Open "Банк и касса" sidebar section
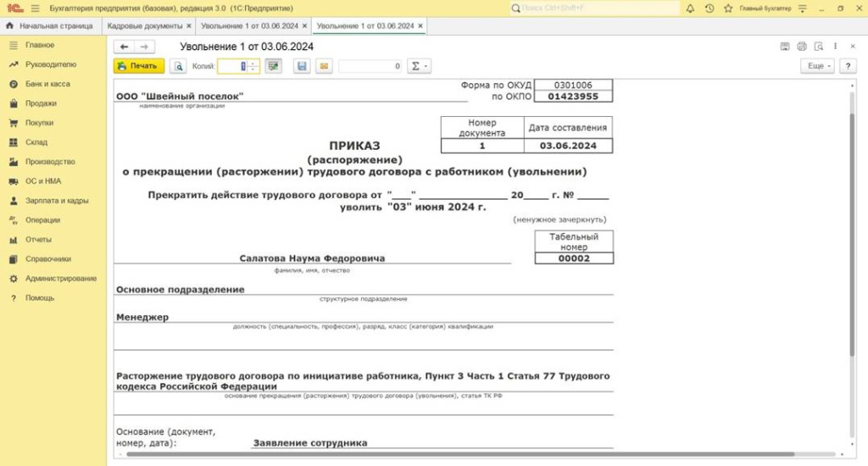The width and height of the screenshot is (868, 466). click(x=47, y=84)
